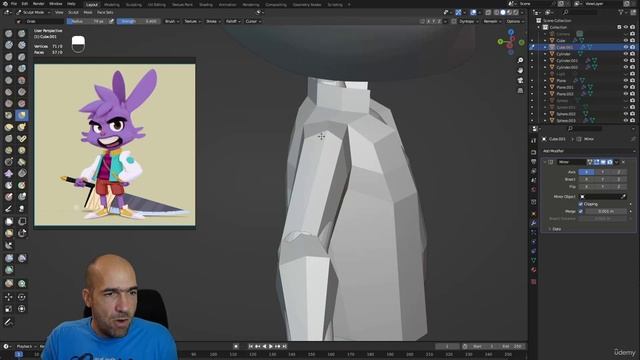
Task: Select the Inflate brush
Action: pos(9,68)
